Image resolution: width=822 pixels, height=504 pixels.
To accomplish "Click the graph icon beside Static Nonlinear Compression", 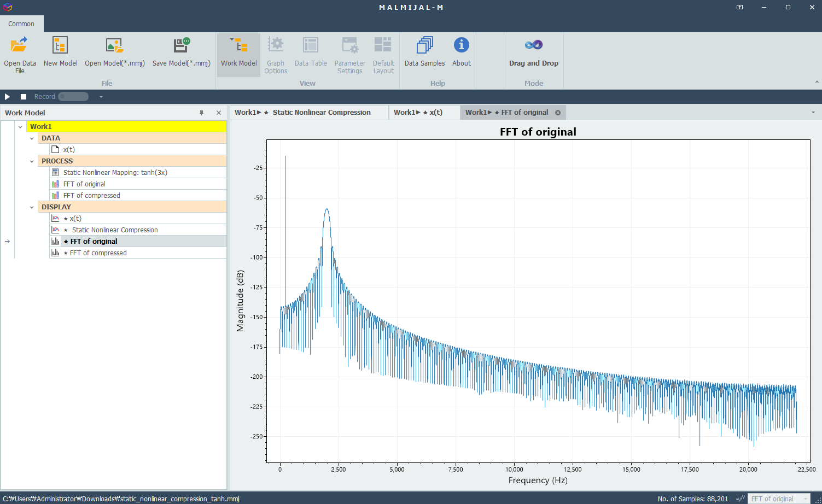I will coord(55,230).
